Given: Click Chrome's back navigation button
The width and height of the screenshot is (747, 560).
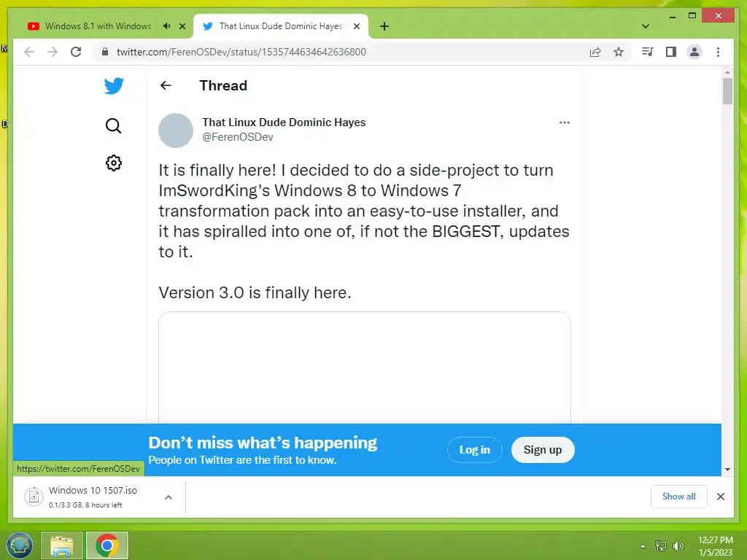Looking at the screenshot, I should point(29,52).
